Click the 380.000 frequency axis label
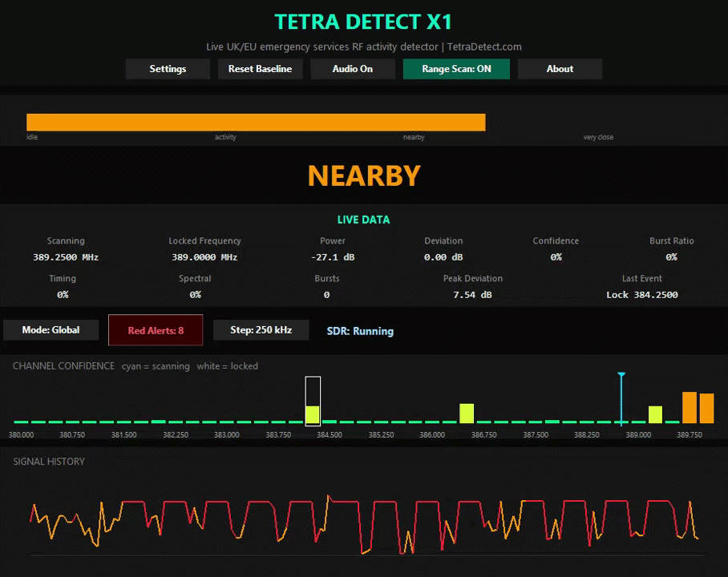 (x=22, y=435)
